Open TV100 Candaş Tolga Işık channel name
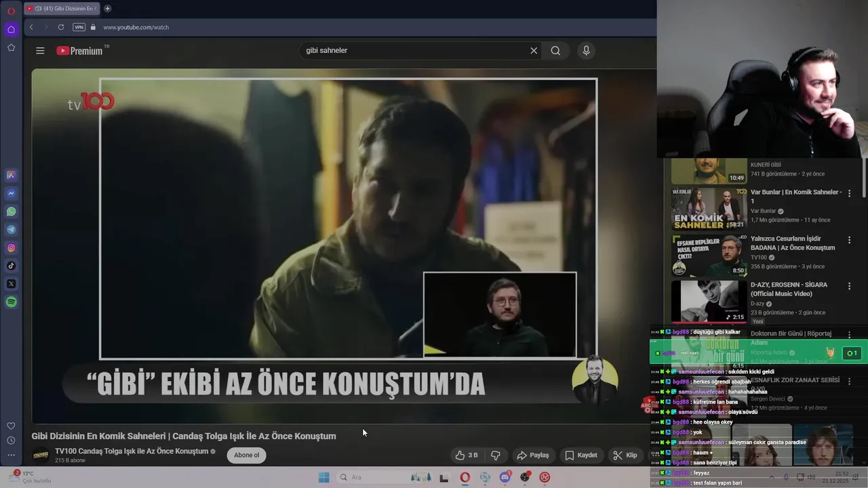Image resolution: width=868 pixels, height=488 pixels. tap(132, 451)
